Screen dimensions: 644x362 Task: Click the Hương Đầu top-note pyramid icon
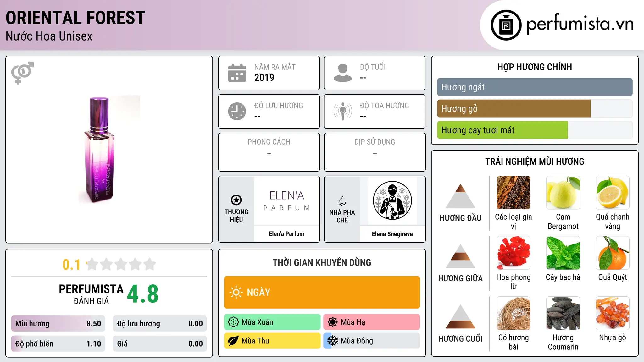click(460, 196)
